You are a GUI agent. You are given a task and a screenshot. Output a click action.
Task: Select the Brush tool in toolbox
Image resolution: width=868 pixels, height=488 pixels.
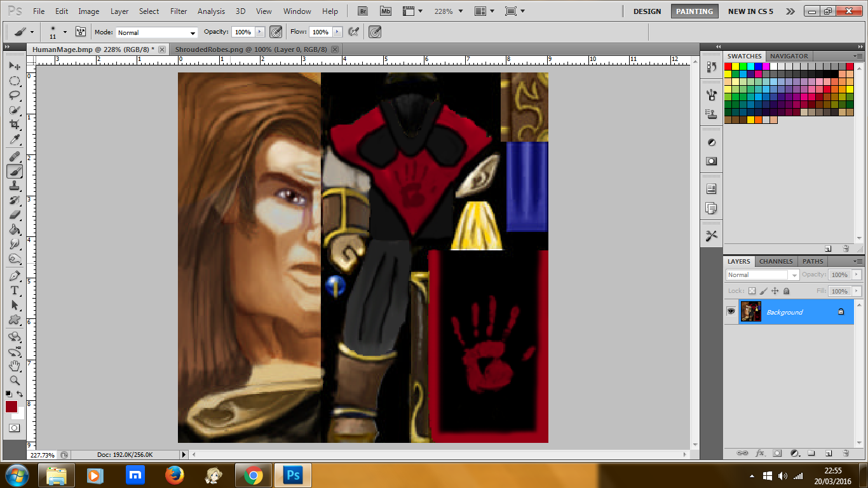(x=15, y=171)
